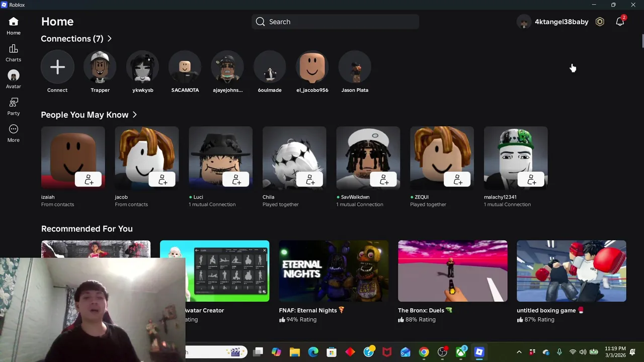This screenshot has width=644, height=362.
Task: Click the malachy12341 name label
Action: 500,197
